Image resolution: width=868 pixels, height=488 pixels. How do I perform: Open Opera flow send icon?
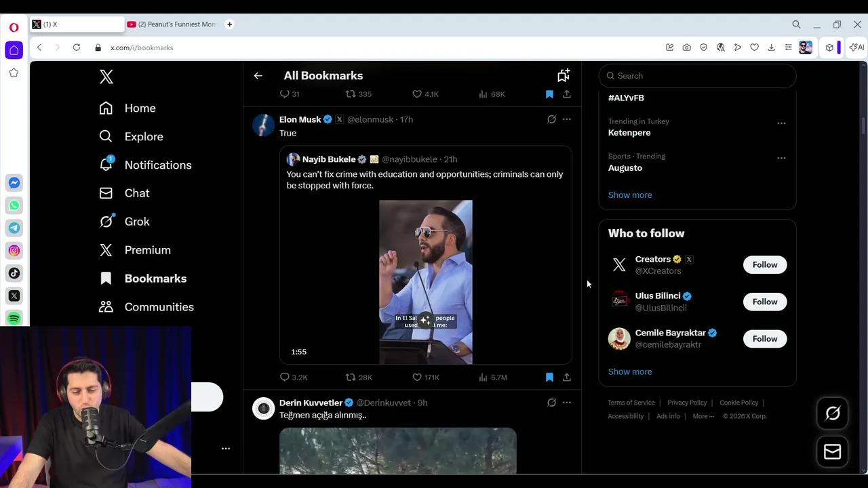(x=737, y=47)
